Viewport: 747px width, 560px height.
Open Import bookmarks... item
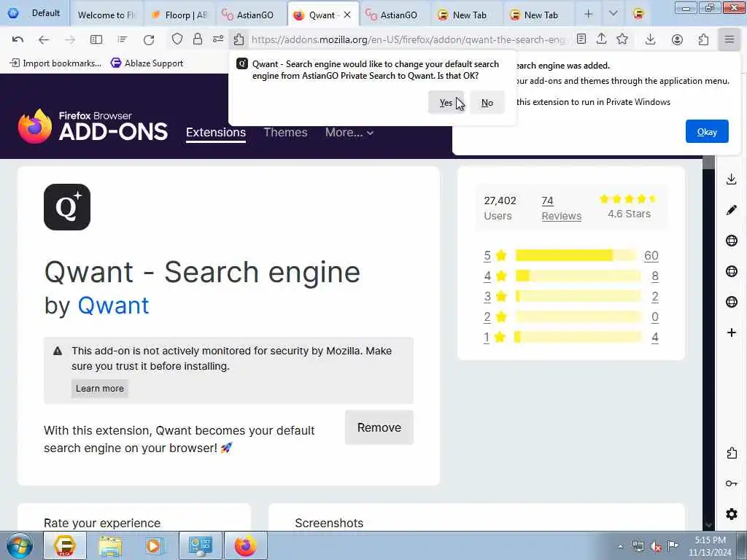(55, 63)
